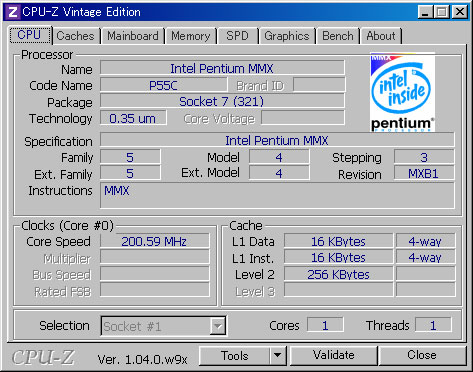Click the Code Name value P55C
Image resolution: width=473 pixels, height=372 pixels.
pos(163,86)
